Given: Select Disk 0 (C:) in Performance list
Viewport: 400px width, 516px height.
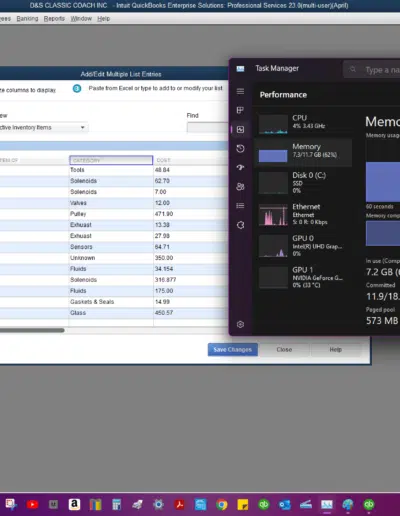Looking at the screenshot, I should (x=303, y=182).
